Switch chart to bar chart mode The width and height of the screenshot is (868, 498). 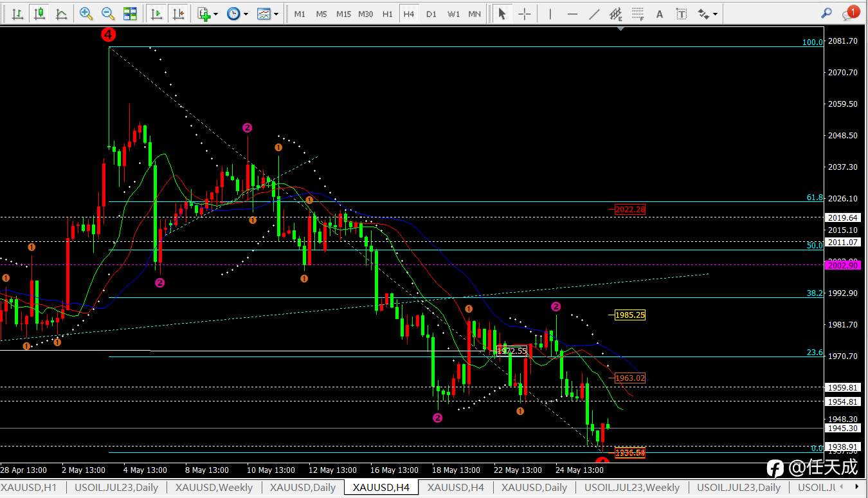tap(18, 14)
